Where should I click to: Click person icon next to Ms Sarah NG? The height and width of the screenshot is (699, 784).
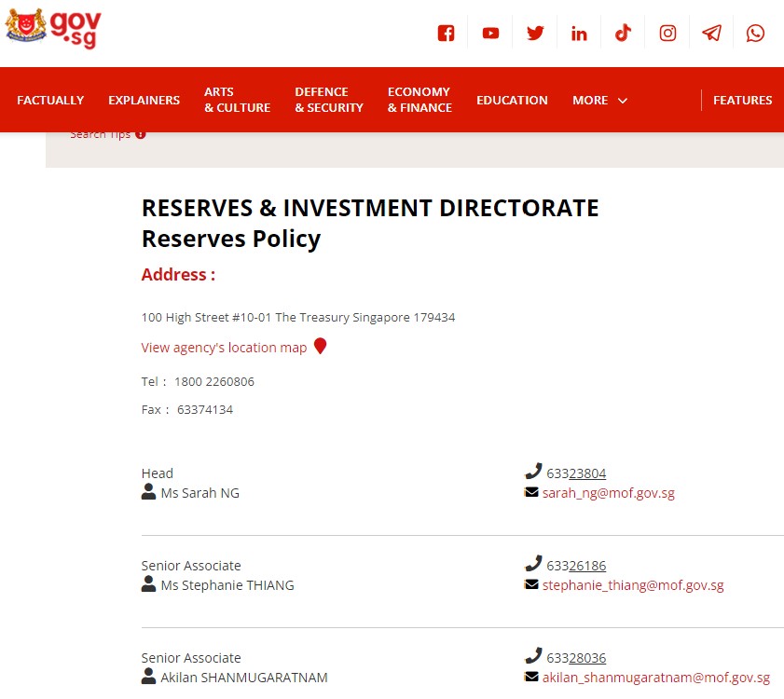click(x=148, y=491)
